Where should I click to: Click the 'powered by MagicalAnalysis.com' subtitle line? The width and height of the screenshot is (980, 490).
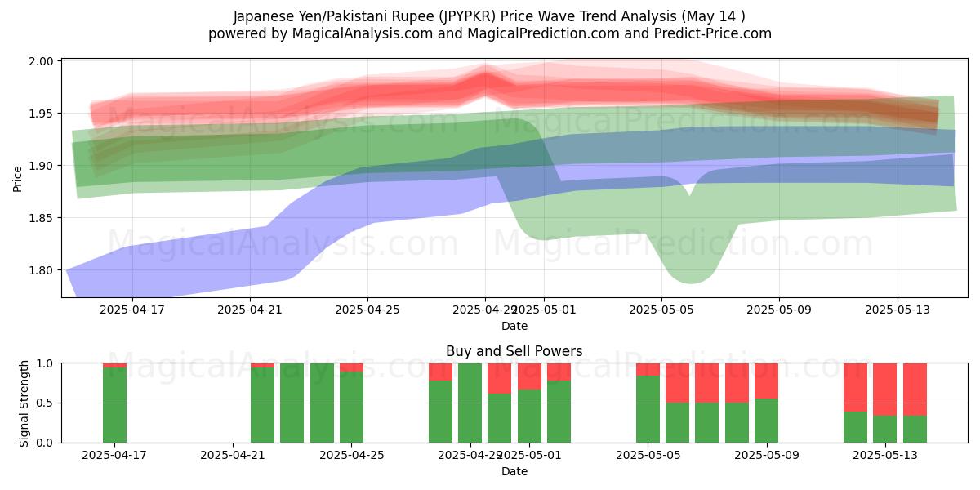(x=489, y=33)
